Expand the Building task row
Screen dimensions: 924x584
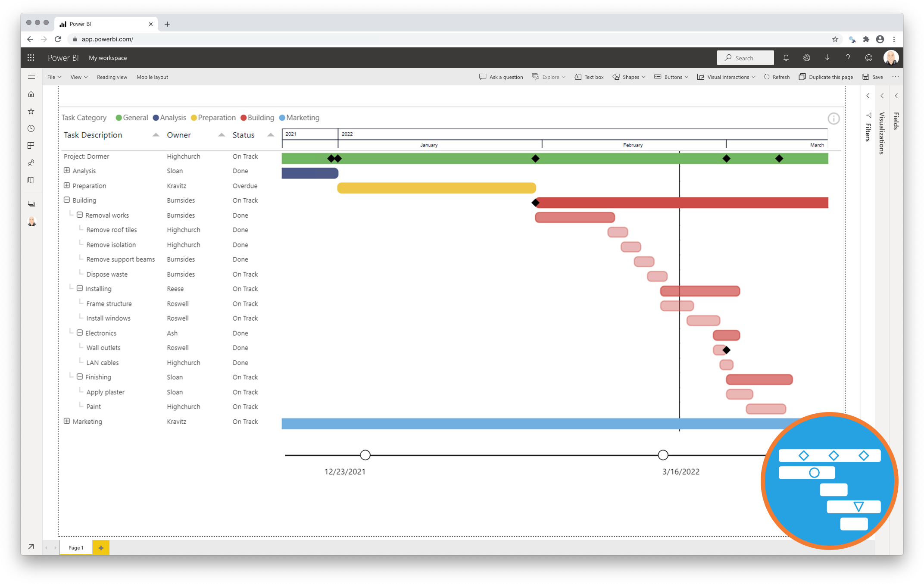click(67, 200)
